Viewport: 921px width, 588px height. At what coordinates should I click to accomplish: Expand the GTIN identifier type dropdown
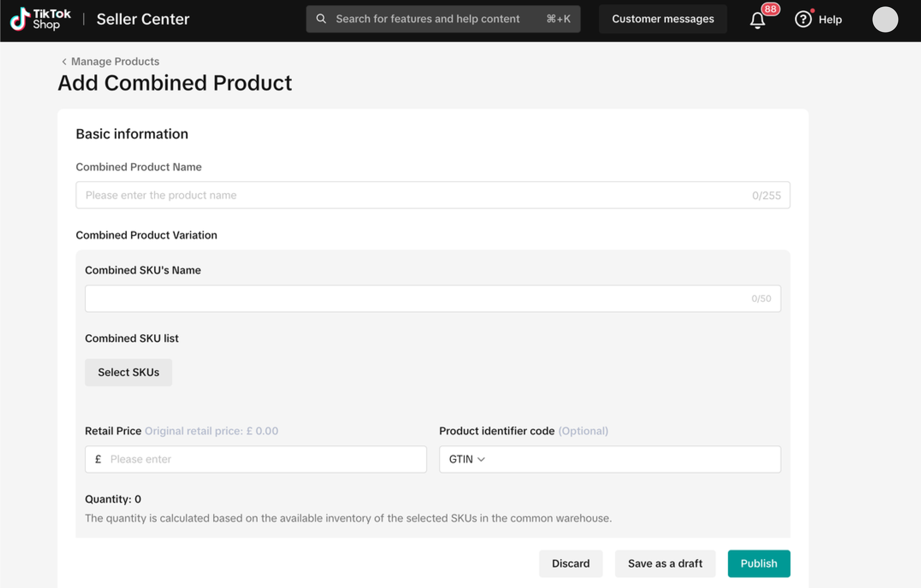pos(467,459)
